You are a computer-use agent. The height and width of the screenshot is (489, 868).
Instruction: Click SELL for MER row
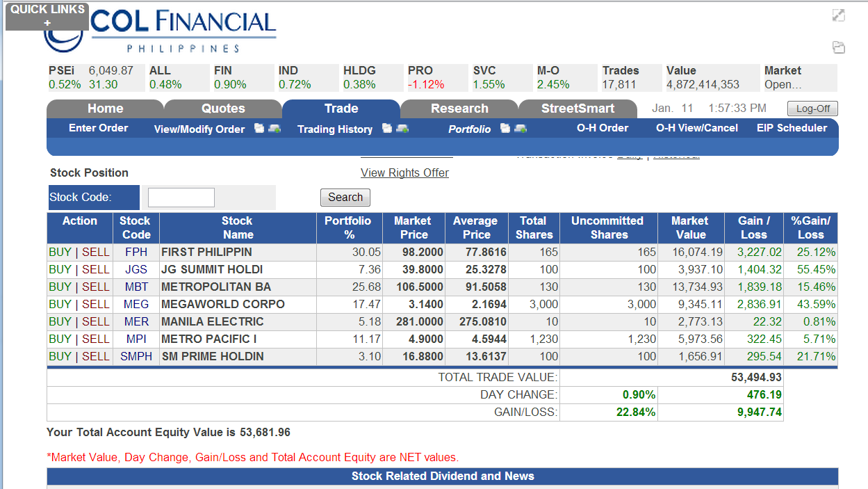pos(96,321)
